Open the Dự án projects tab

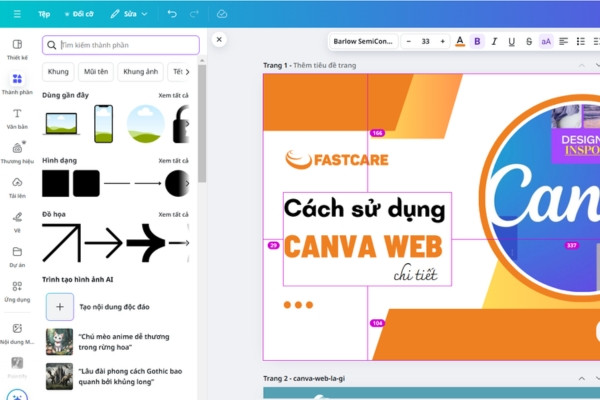17,256
